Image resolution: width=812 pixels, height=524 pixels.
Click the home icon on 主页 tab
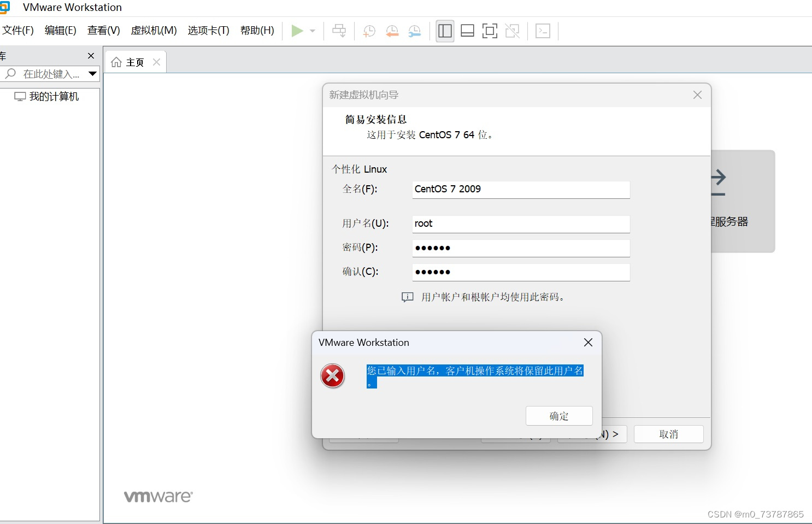pos(116,62)
